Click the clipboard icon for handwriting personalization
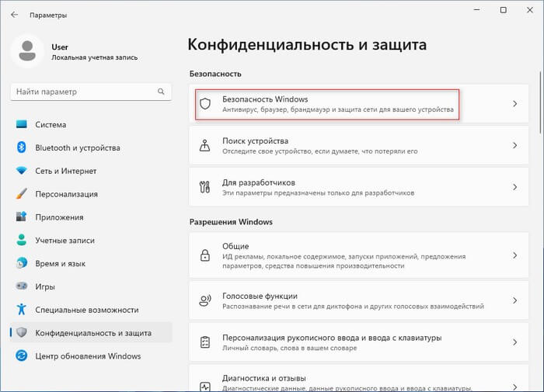This screenshot has height=392, width=544. 205,342
